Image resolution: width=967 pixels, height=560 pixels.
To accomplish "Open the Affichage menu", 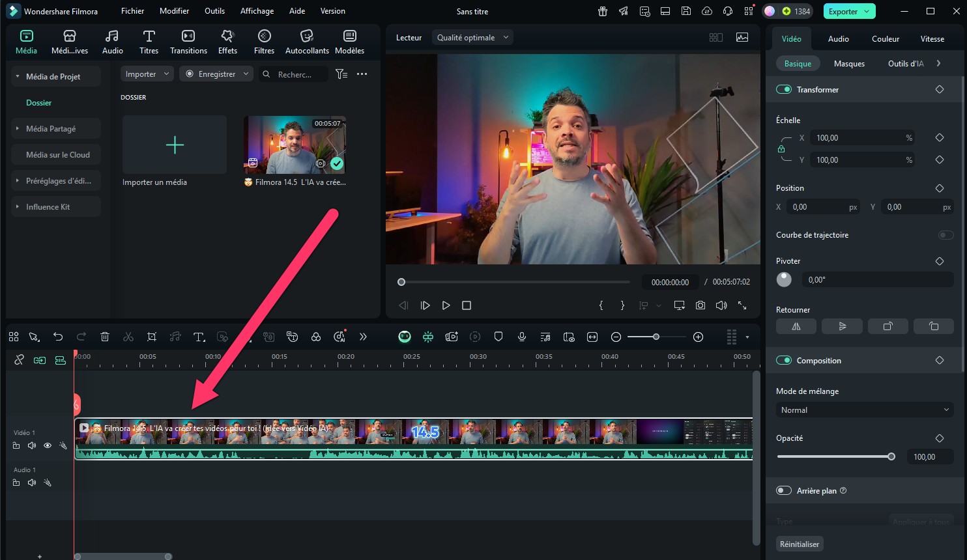I will 257,11.
